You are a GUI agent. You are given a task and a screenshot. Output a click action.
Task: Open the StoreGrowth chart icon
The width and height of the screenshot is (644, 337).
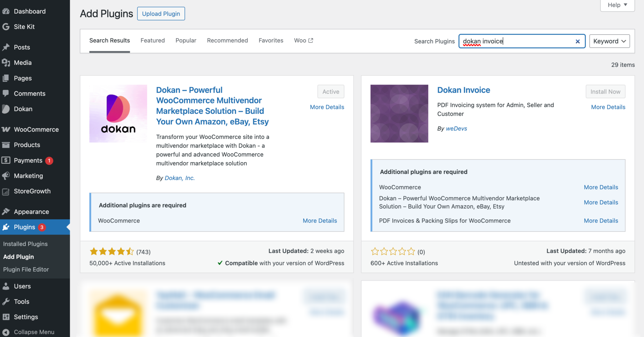click(x=6, y=191)
